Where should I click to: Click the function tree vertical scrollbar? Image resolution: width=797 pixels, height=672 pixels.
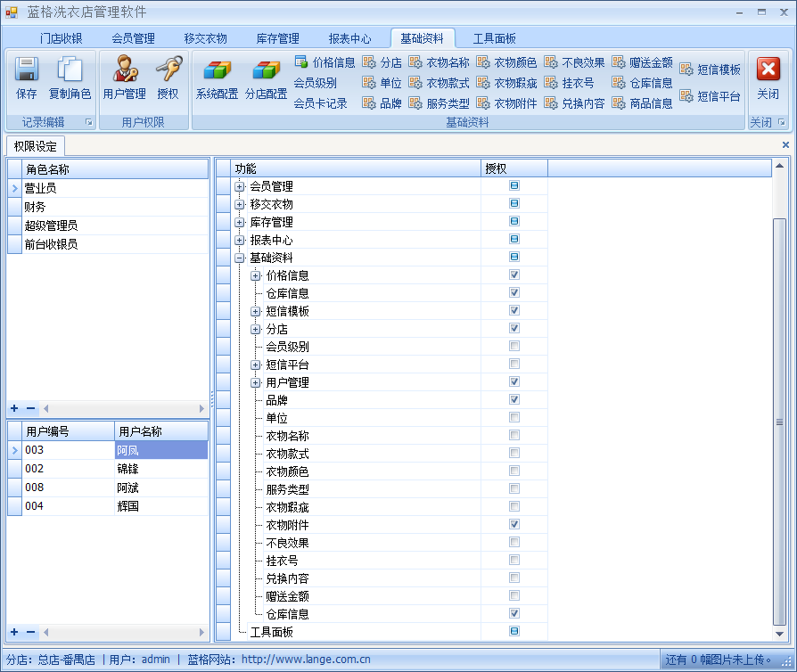point(779,422)
